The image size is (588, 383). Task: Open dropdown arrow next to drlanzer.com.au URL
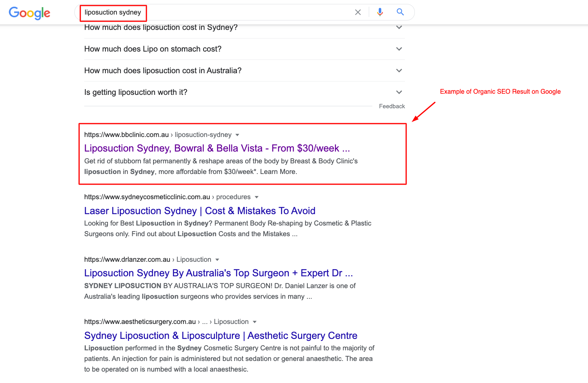(x=217, y=260)
